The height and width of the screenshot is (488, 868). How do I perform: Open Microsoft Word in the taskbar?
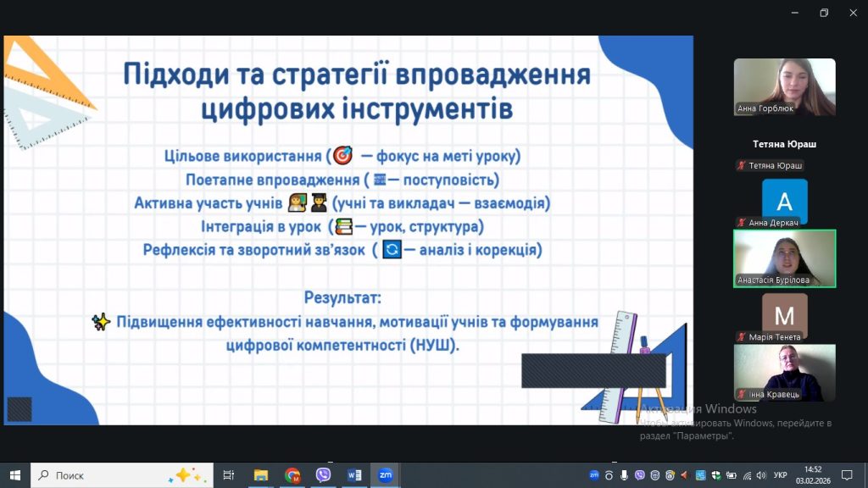point(354,475)
